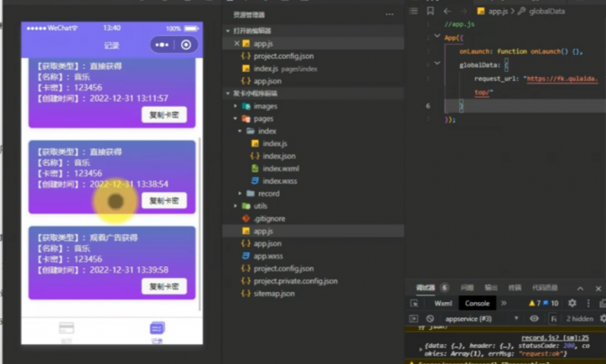Open index.wxss file in file tree
Screen dimensions: 606x364
(x=280, y=180)
